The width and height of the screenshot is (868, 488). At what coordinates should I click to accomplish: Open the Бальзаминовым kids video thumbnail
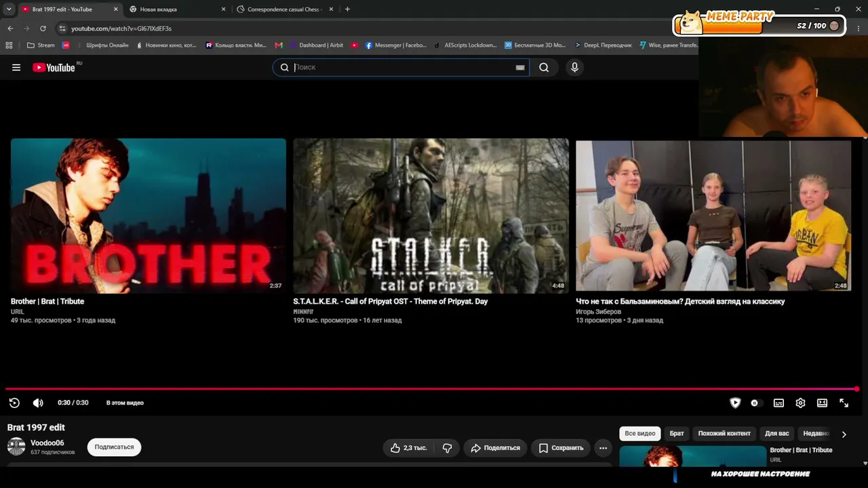(713, 216)
